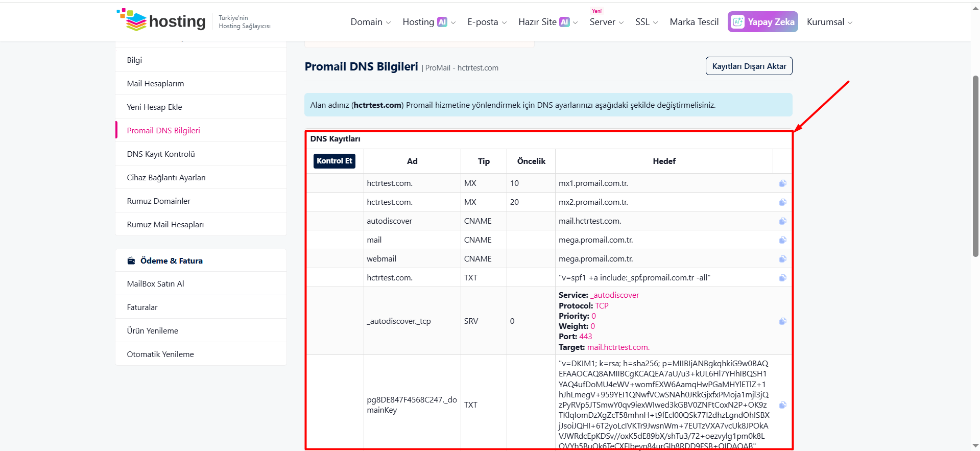This screenshot has height=451, width=980.
Task: Click the Kontrol Et button
Action: click(x=334, y=161)
